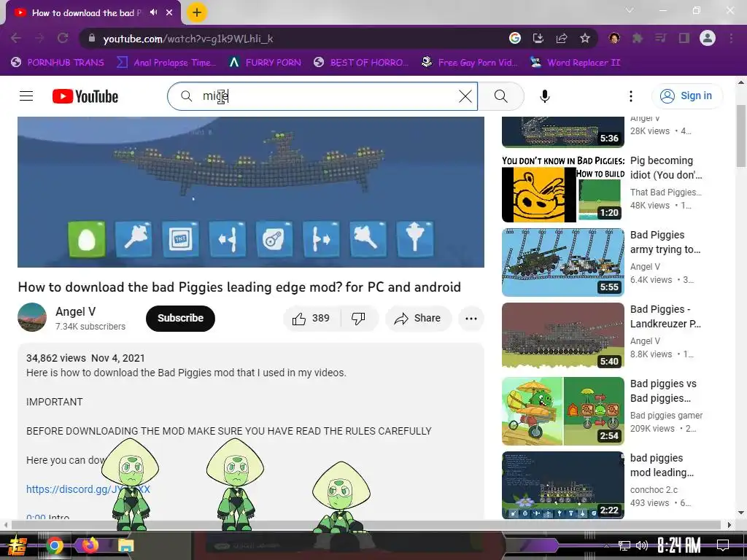Open volume control in system tray
747x560 pixels.
coord(641,545)
